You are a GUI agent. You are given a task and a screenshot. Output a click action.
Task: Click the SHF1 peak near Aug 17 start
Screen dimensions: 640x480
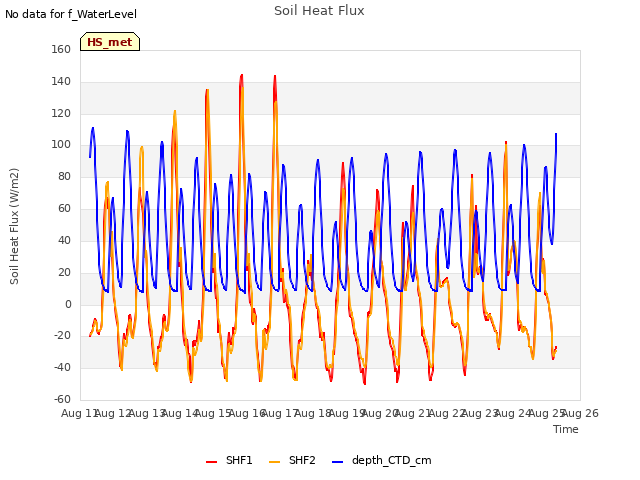tap(275, 76)
